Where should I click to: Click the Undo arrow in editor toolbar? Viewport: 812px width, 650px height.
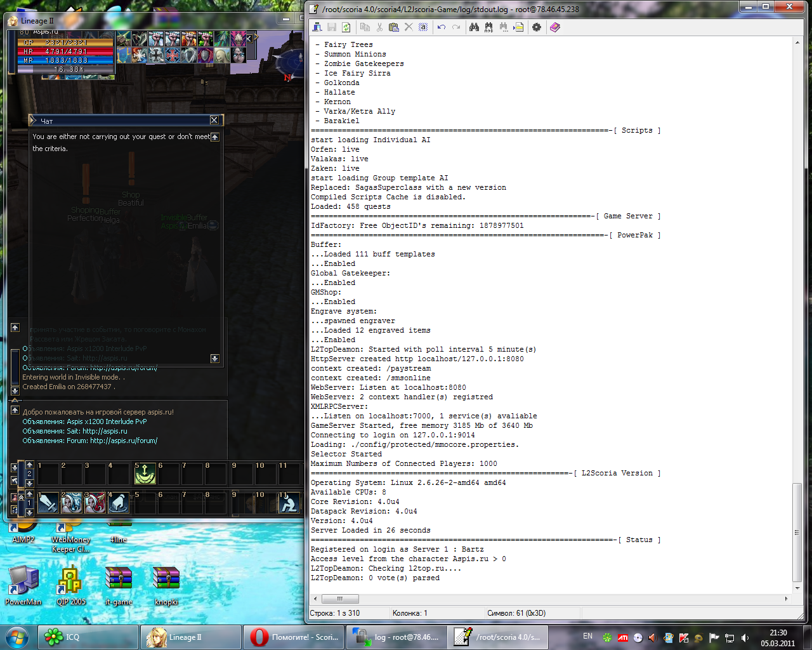click(x=442, y=27)
